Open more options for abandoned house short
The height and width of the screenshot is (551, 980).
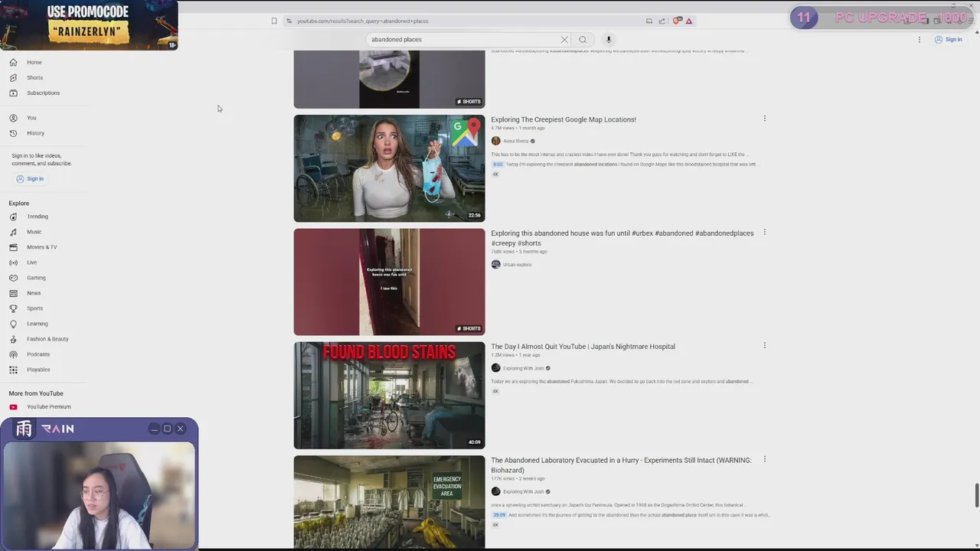764,232
